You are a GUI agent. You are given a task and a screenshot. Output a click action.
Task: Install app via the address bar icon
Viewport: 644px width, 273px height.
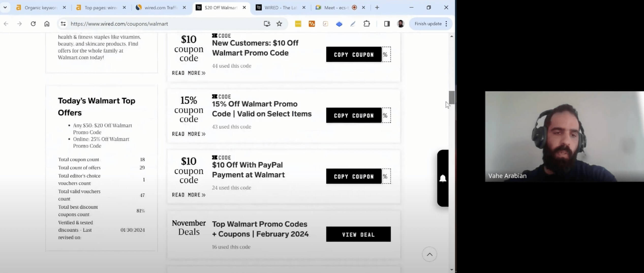coord(267,24)
